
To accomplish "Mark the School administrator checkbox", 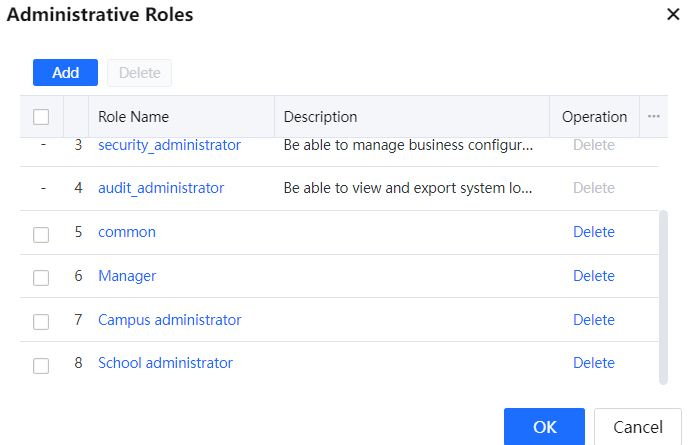I will [x=41, y=365].
